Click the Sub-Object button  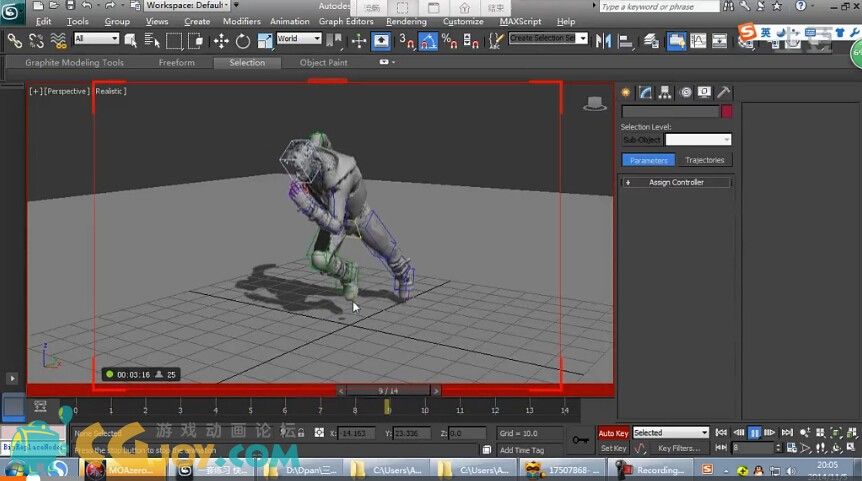pos(642,140)
